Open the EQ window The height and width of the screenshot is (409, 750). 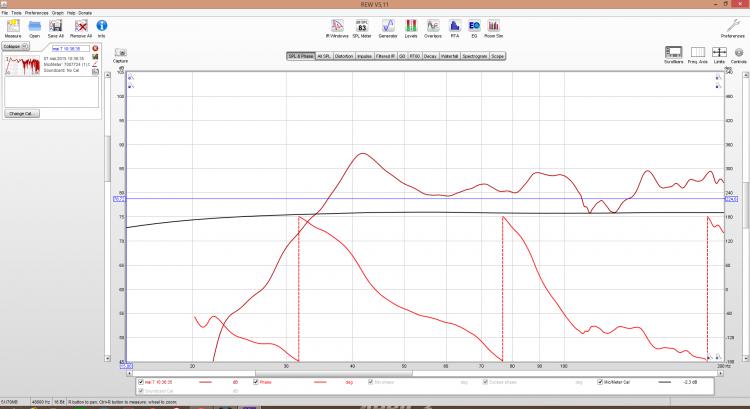pos(473,27)
